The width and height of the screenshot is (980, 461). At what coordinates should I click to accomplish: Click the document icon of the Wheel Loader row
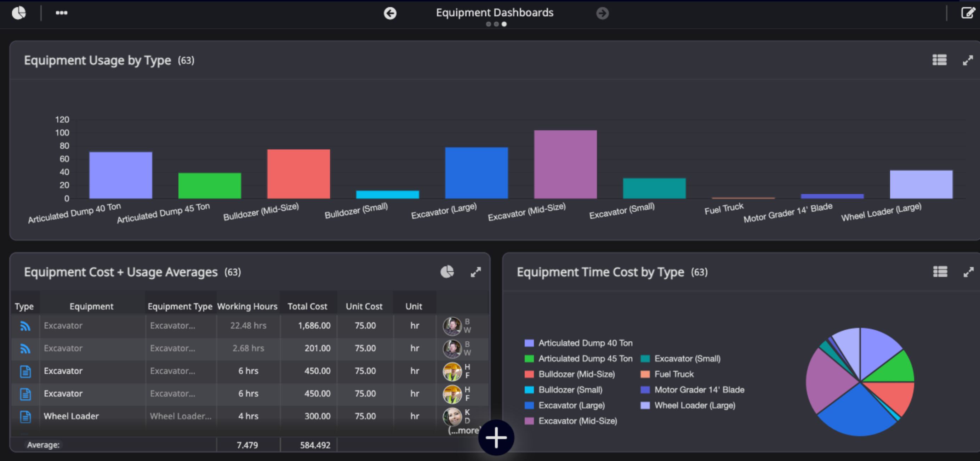click(25, 416)
